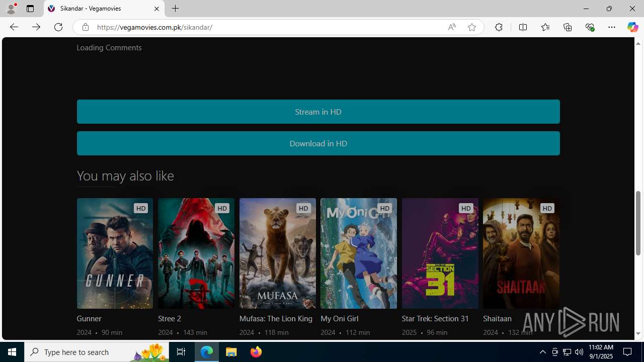Click "You may also like" heading

pyautogui.click(x=125, y=176)
